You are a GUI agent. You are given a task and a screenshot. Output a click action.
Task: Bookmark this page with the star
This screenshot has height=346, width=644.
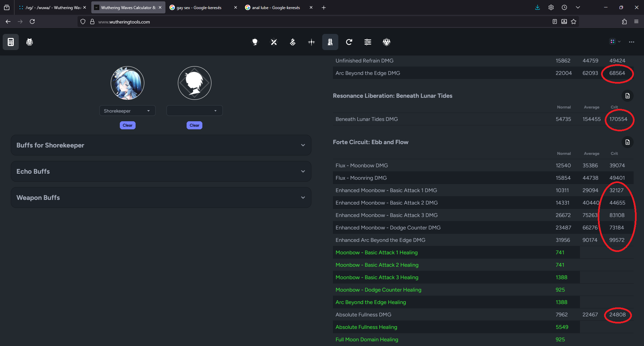point(574,21)
